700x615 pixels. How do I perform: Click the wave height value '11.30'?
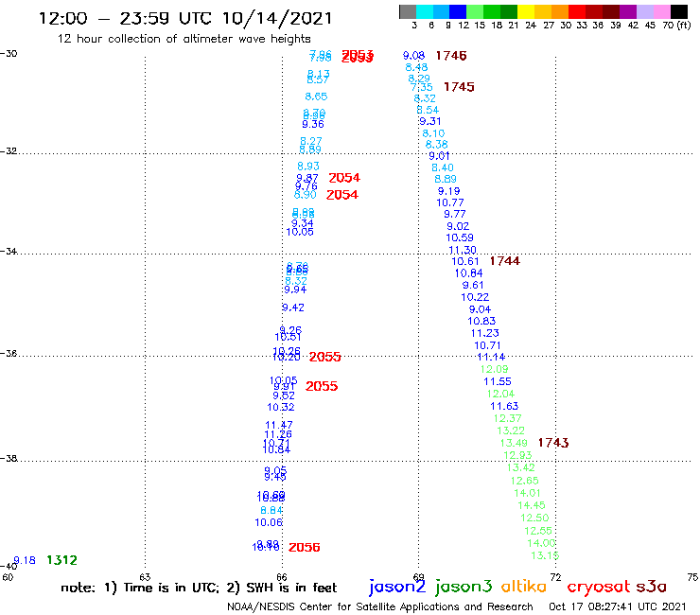tap(462, 250)
